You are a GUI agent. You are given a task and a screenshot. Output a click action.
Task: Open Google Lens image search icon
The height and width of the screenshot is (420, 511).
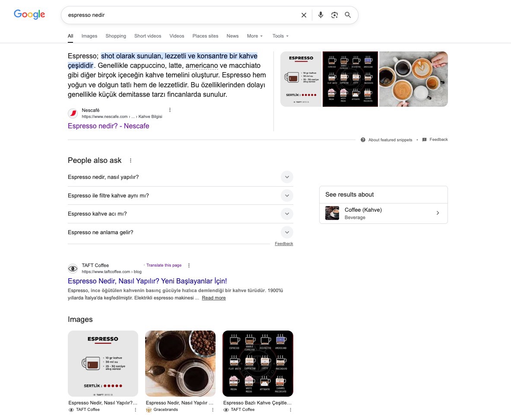[x=334, y=15]
